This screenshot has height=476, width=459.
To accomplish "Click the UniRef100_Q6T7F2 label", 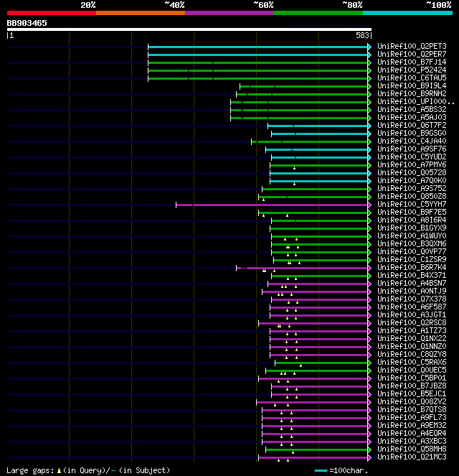I will pos(412,125).
